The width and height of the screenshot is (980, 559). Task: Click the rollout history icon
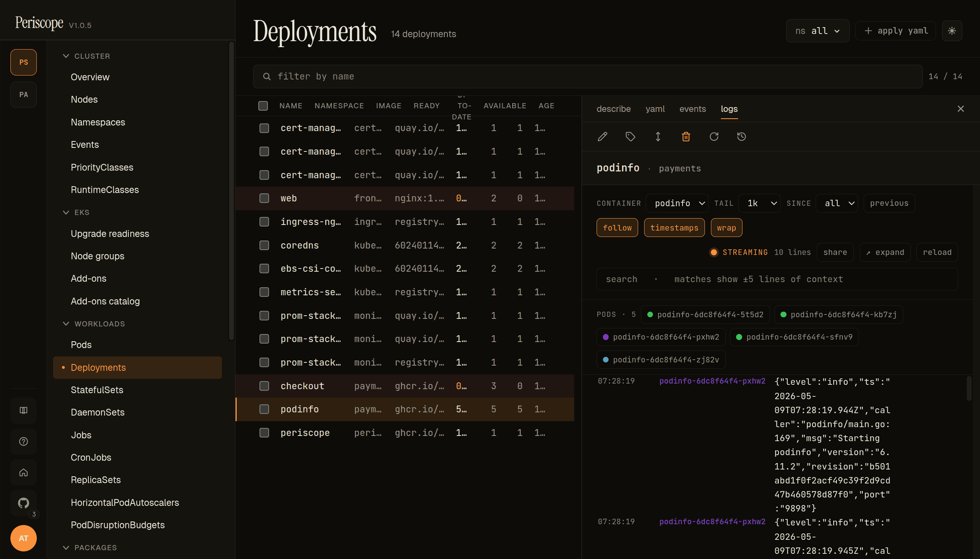click(x=741, y=137)
